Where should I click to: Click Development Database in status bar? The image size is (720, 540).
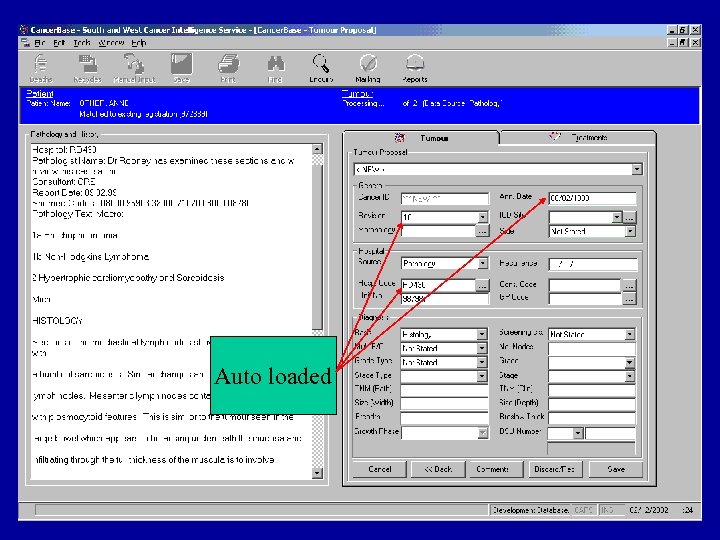[531, 510]
